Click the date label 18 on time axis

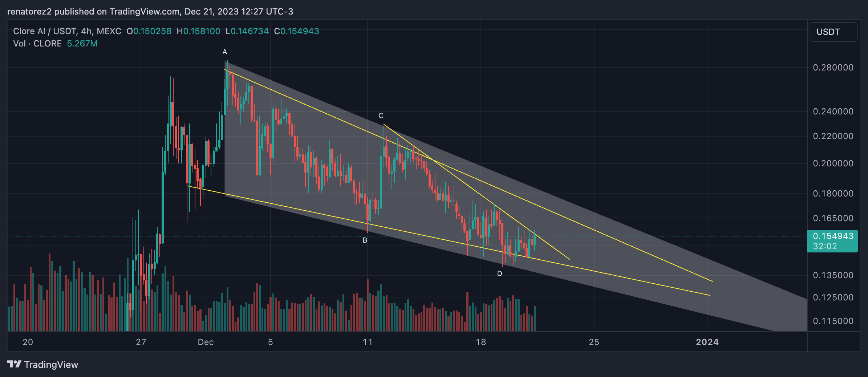[x=481, y=342]
